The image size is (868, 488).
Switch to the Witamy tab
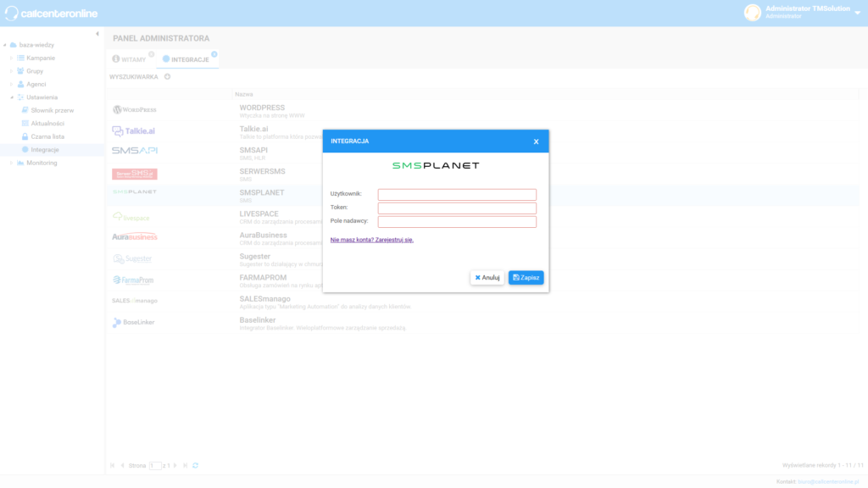tap(130, 60)
